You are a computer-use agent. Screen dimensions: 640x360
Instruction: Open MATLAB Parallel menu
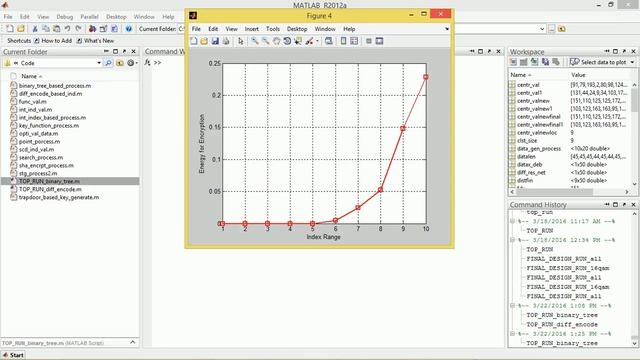point(89,17)
